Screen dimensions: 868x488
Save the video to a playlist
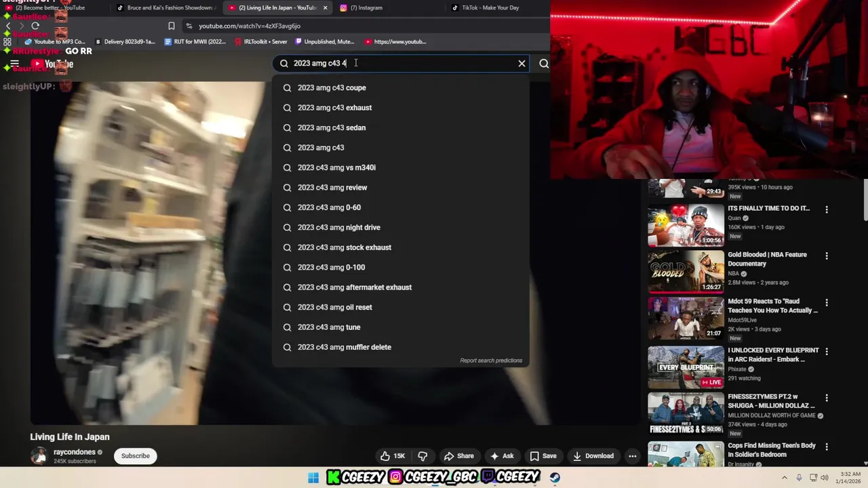(543, 456)
